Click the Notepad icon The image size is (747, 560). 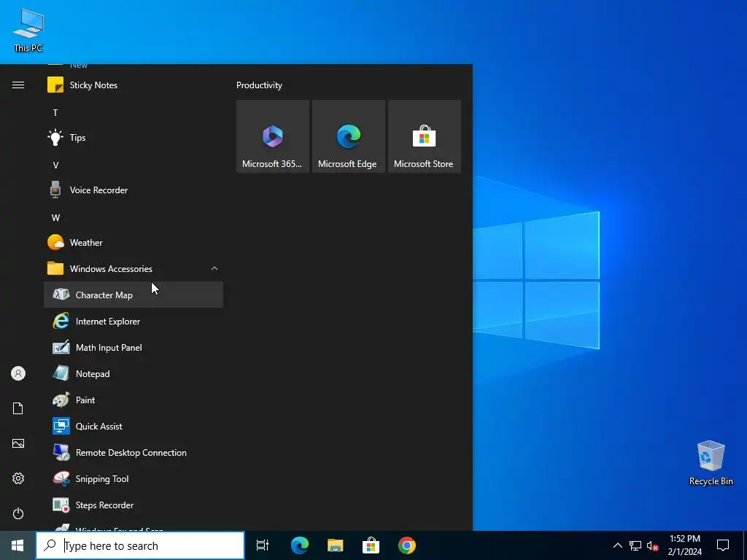pos(61,373)
